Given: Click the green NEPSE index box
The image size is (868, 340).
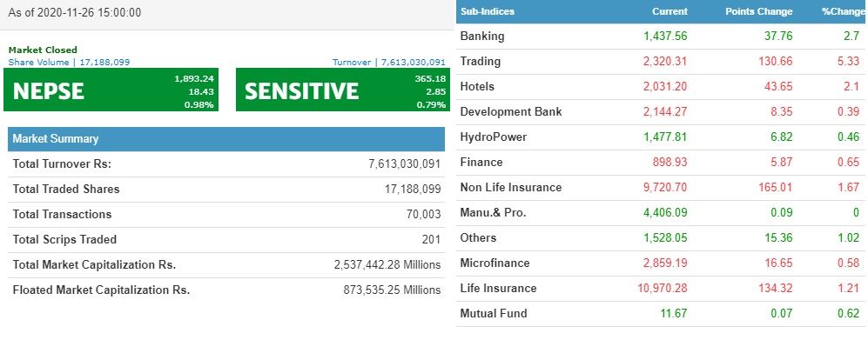Looking at the screenshot, I should (x=111, y=90).
